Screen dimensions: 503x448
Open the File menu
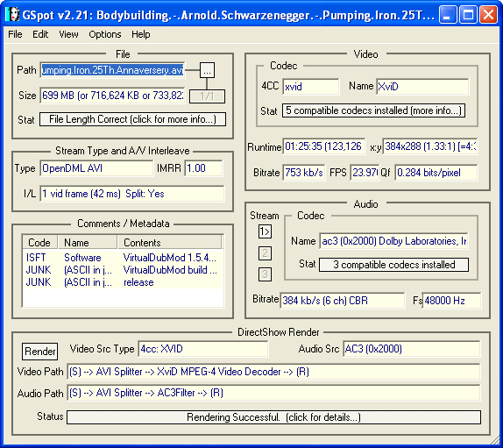[x=15, y=34]
